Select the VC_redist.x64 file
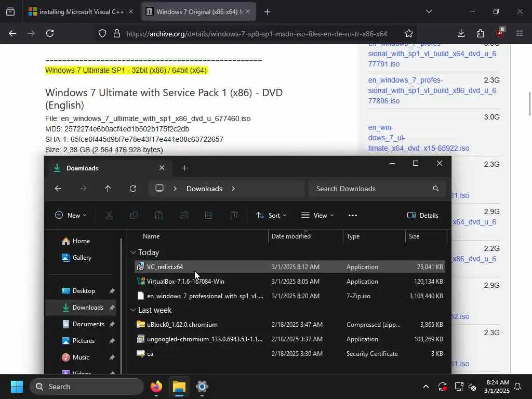This screenshot has height=399, width=532. coord(290,267)
